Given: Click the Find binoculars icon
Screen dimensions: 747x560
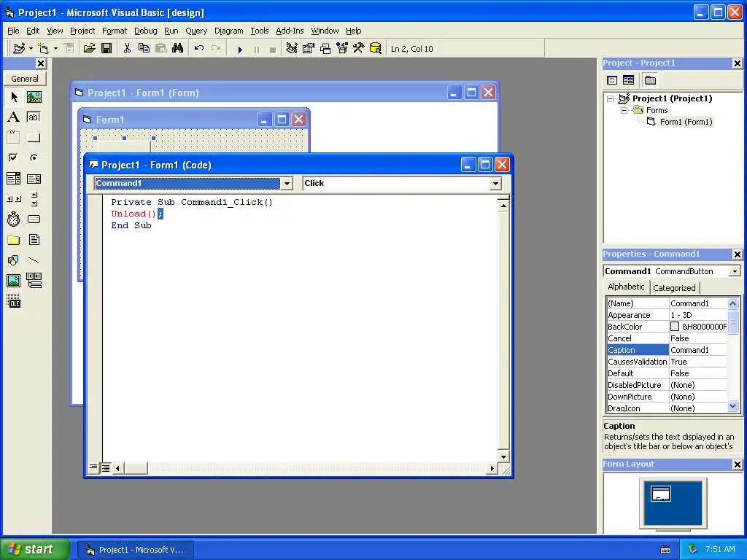Looking at the screenshot, I should [178, 49].
